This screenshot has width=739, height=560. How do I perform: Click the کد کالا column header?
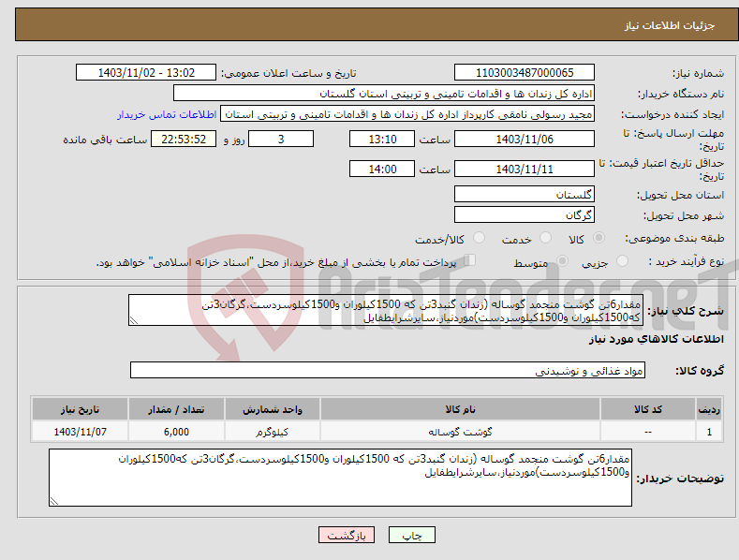(x=648, y=409)
